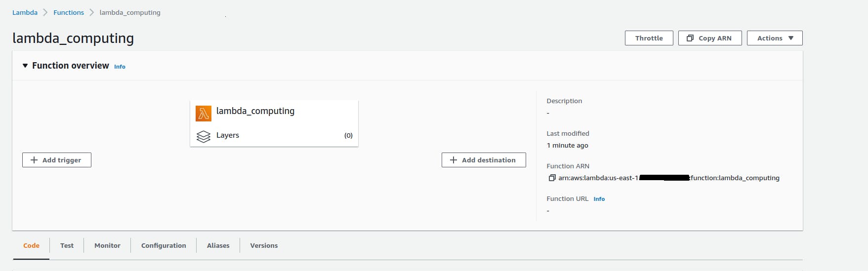Open the Actions dropdown menu
This screenshot has height=271, width=868.
click(x=775, y=38)
